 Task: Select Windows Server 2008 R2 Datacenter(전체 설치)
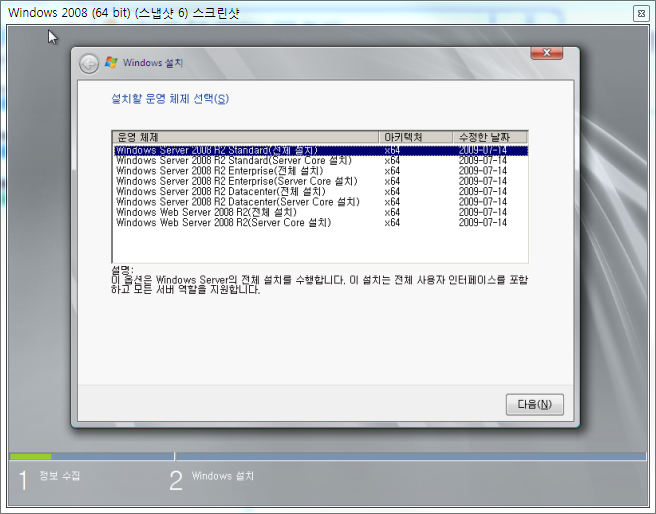(x=321, y=192)
